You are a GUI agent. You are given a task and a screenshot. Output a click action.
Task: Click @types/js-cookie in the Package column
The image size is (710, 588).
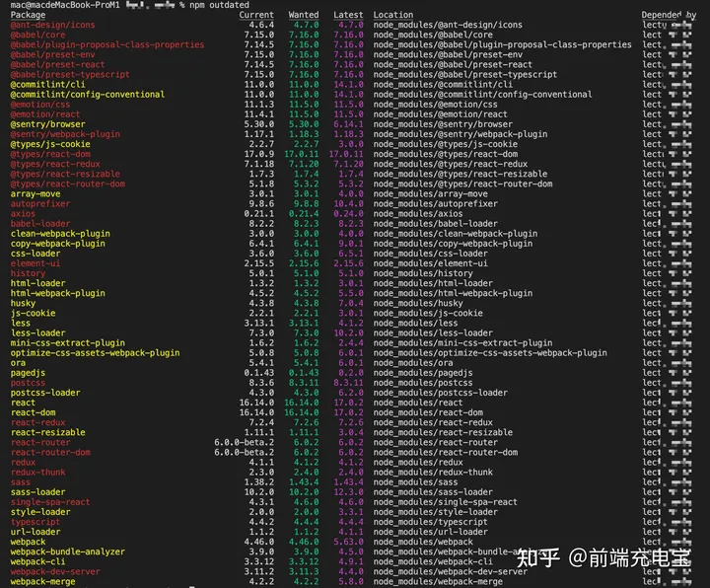click(50, 144)
